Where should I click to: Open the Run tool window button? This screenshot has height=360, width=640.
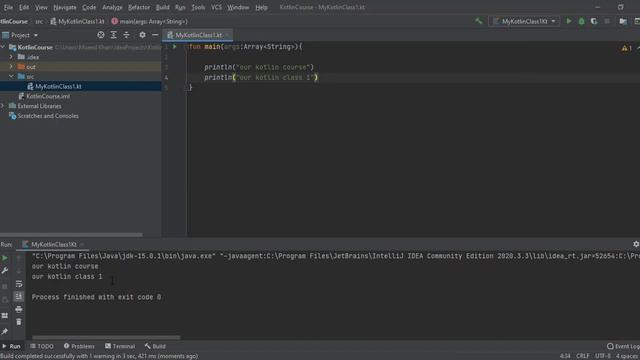[11, 346]
